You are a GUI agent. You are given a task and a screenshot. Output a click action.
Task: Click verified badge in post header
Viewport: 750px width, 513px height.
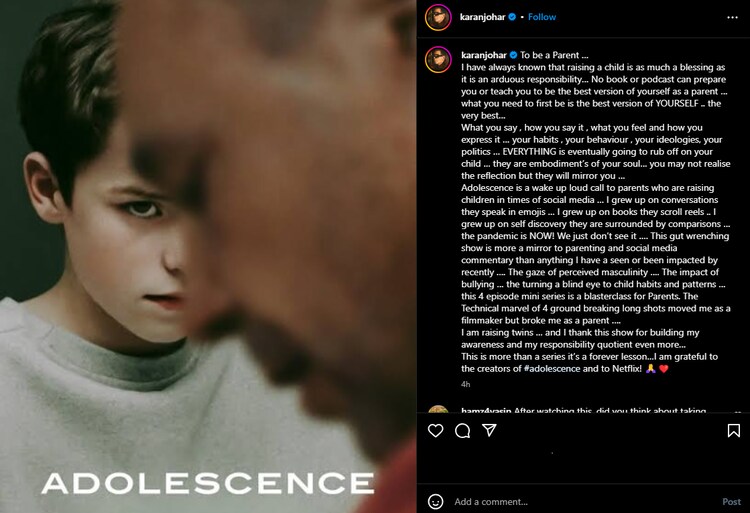512,17
